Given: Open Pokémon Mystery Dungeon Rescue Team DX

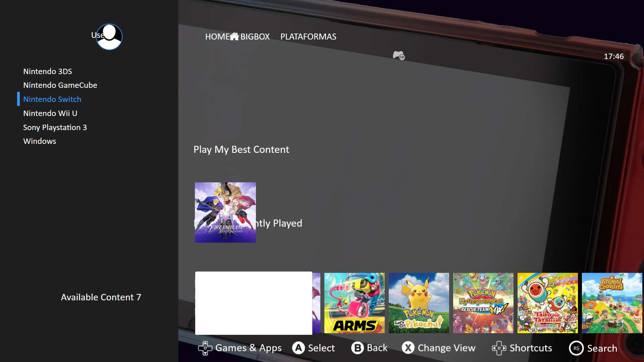Looking at the screenshot, I should coord(483,303).
